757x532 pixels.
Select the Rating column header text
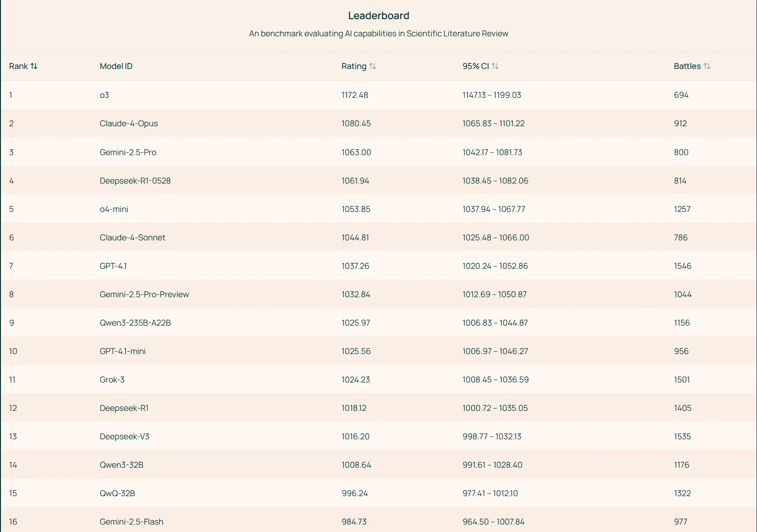tap(354, 66)
